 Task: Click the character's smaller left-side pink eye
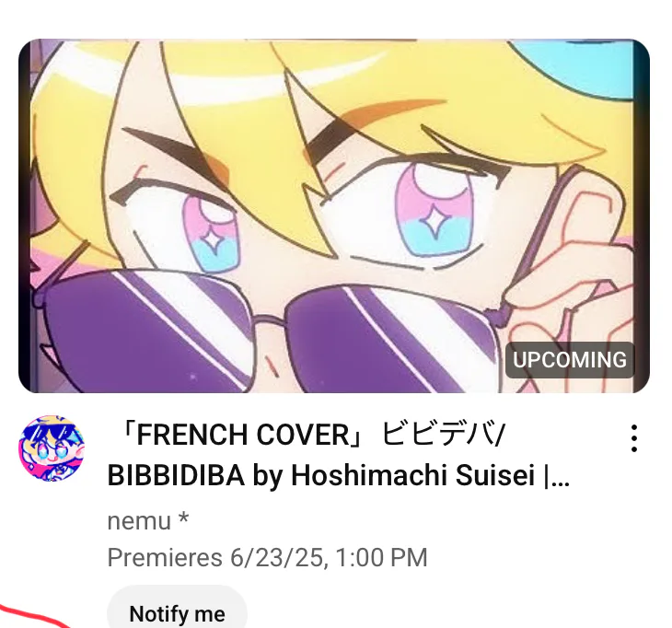point(210,234)
